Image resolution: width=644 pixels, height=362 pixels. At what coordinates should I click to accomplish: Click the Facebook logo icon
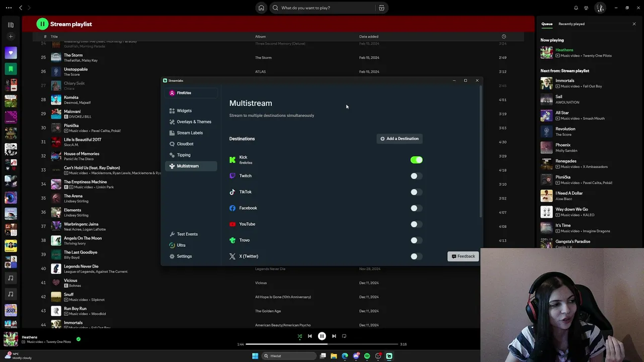click(x=232, y=208)
